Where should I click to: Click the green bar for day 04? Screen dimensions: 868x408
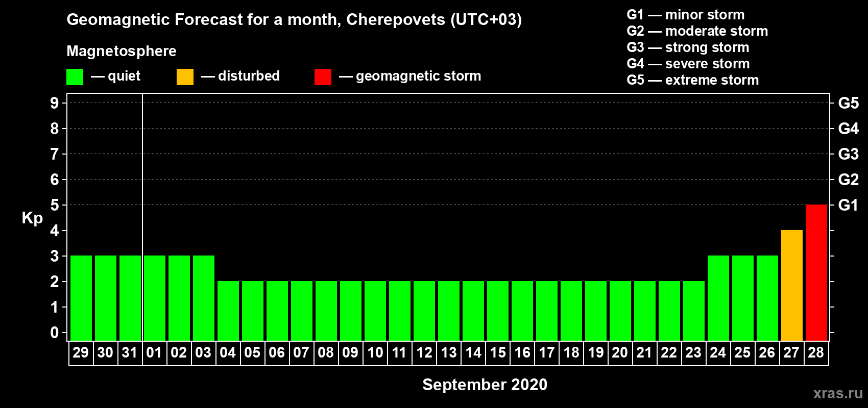point(228,311)
